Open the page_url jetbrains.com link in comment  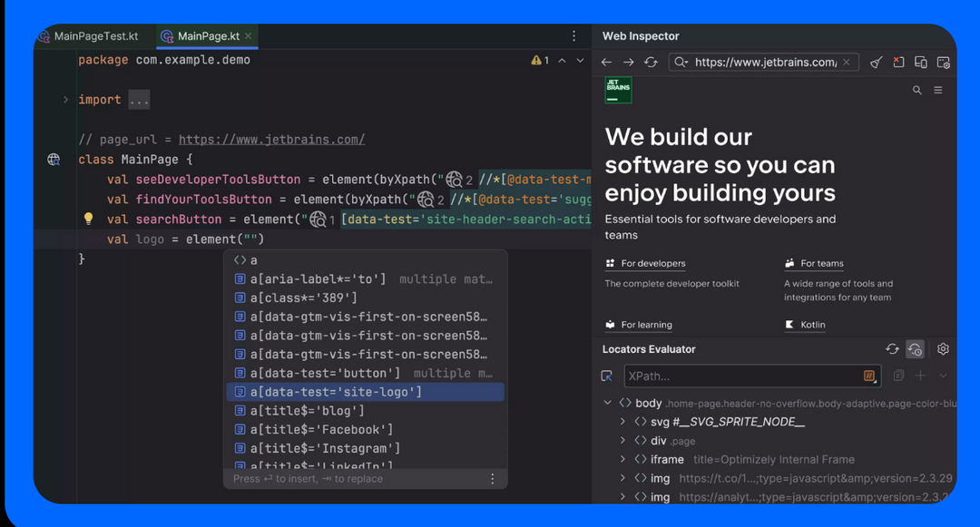click(x=271, y=140)
